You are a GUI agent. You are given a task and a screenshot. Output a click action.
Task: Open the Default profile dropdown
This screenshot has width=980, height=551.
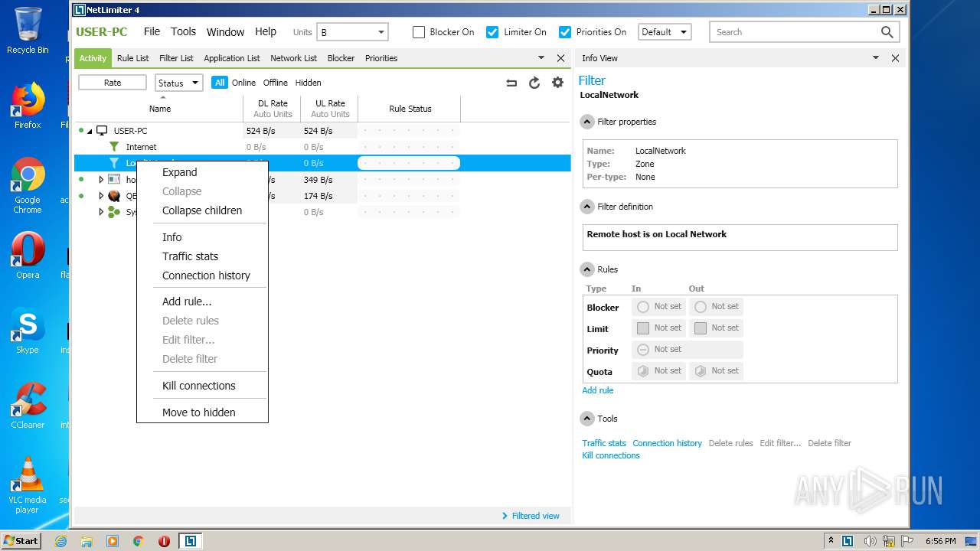tap(665, 32)
